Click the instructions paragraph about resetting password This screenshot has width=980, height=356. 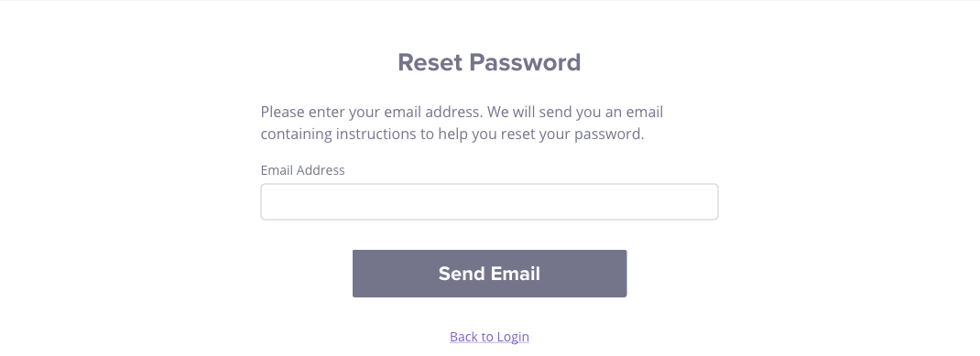pos(462,123)
